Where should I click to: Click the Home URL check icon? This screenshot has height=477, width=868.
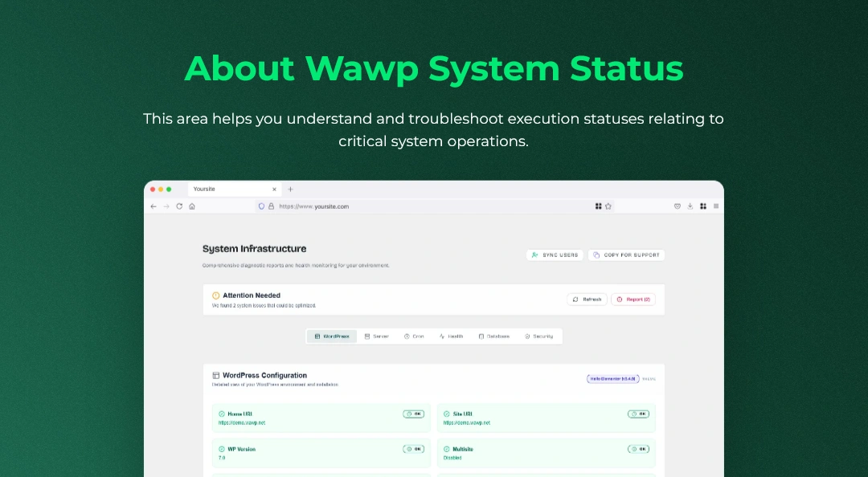[222, 414]
